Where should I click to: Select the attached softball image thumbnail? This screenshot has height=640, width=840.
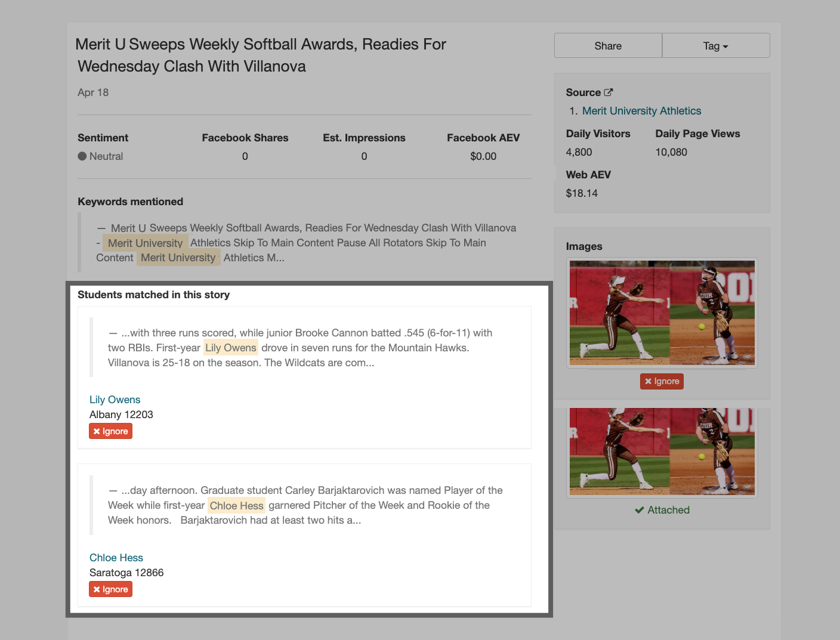tap(662, 452)
